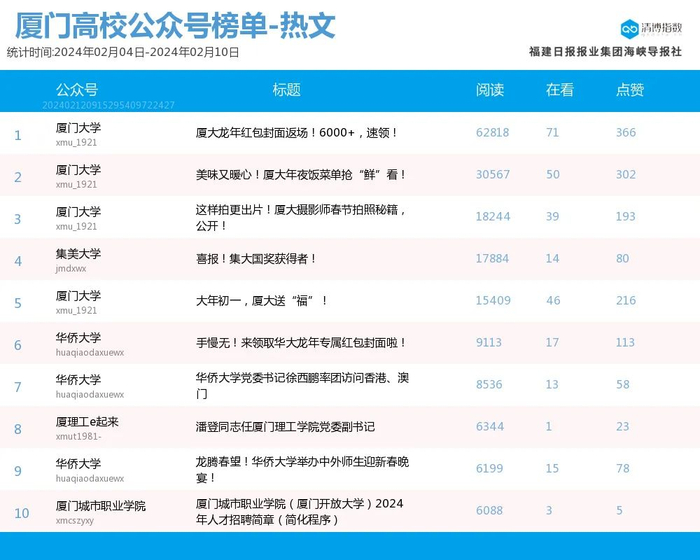This screenshot has width=700, height=560.
Task: Click 厦门大学 account name in row 1
Action: click(78, 128)
